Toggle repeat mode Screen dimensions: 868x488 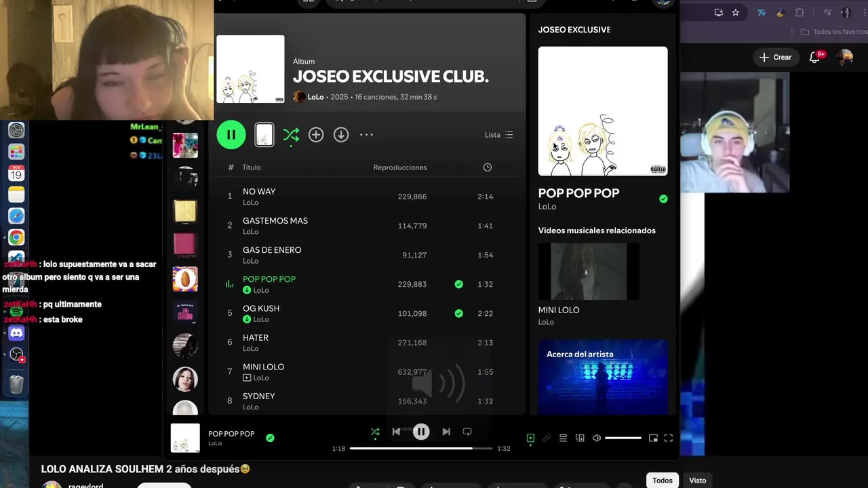(467, 432)
